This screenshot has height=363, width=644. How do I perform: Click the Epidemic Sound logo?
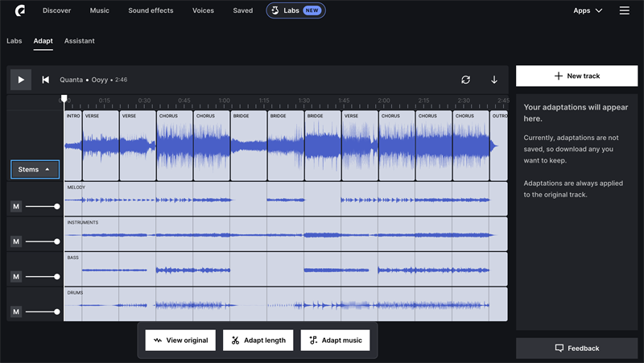coord(19,10)
